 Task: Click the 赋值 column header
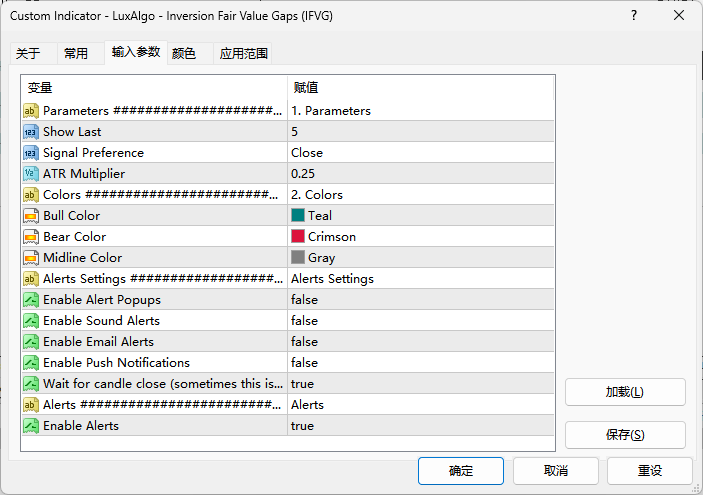[421, 88]
